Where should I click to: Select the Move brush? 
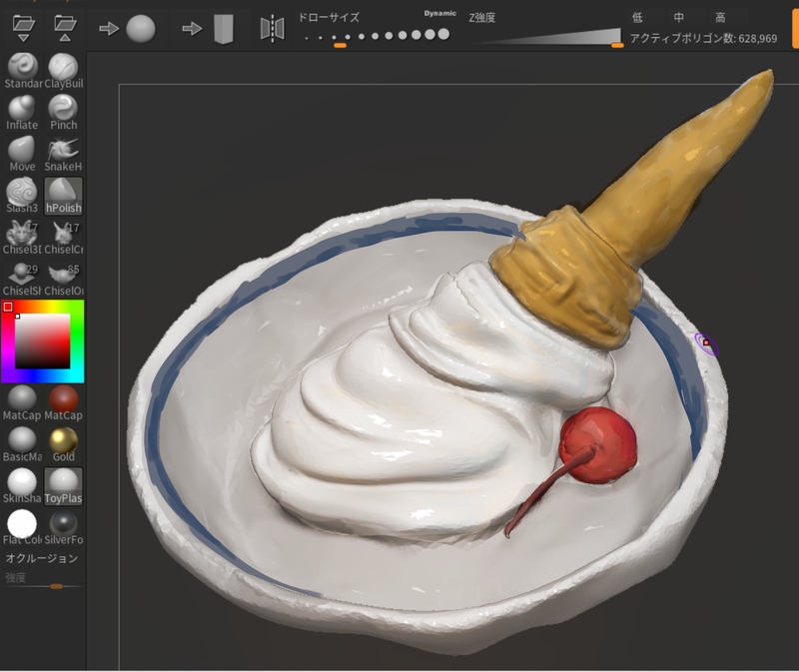click(x=22, y=154)
